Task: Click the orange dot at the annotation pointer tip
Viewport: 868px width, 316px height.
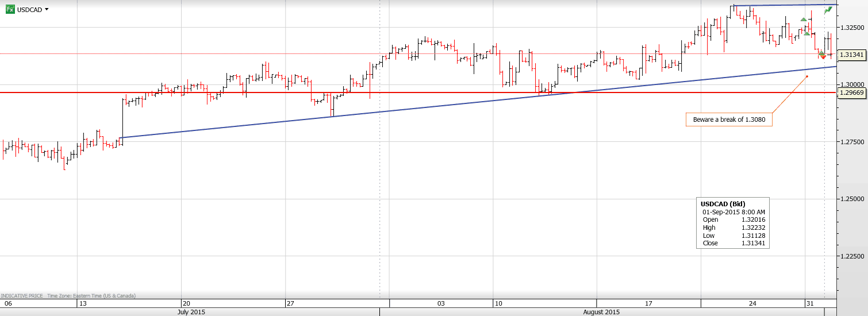Action: 807,76
